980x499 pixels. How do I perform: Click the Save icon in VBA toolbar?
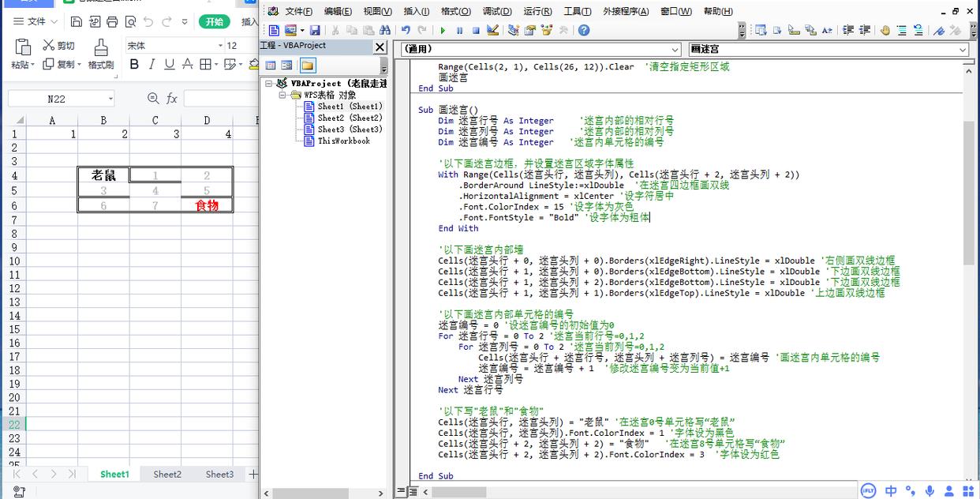click(x=315, y=30)
